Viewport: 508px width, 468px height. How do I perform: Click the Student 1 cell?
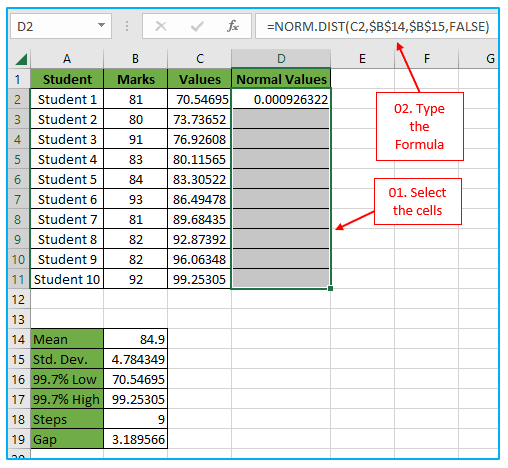(x=67, y=99)
